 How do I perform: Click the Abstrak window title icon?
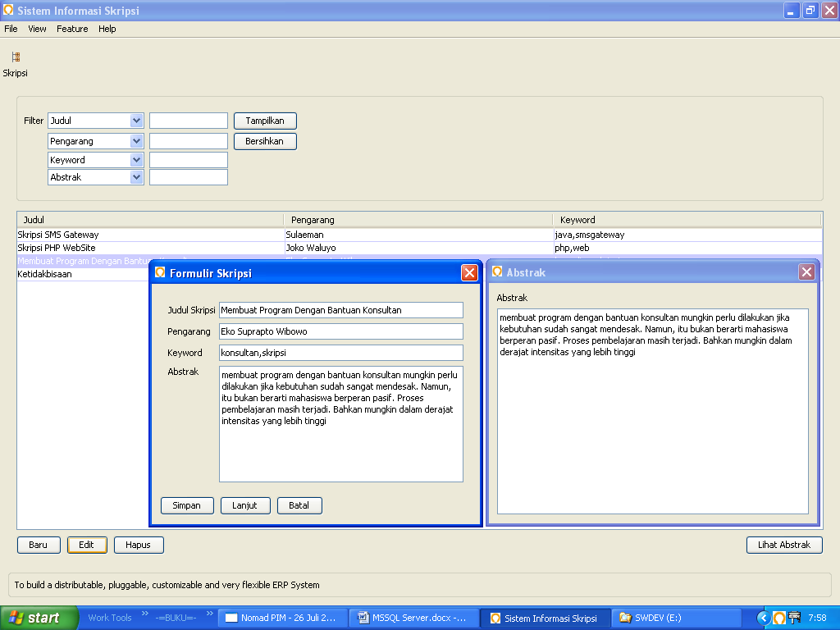point(497,272)
